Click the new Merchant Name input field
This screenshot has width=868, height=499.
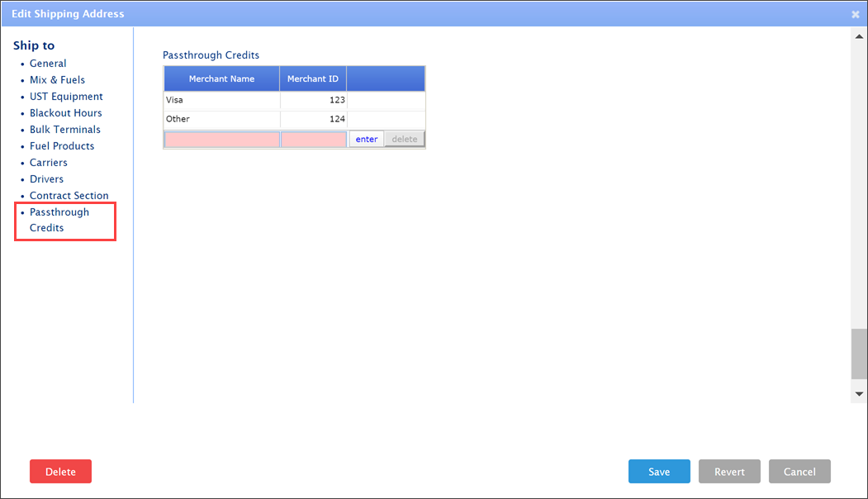coord(221,140)
